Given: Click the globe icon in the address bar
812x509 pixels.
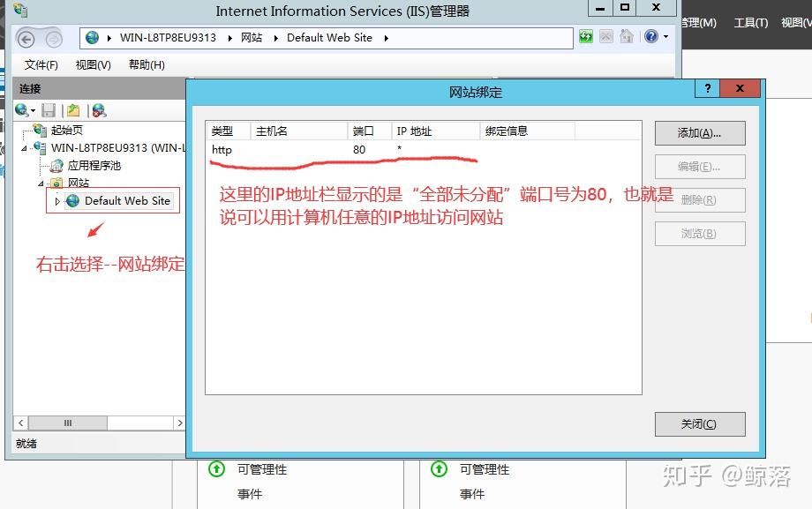Looking at the screenshot, I should point(94,38).
